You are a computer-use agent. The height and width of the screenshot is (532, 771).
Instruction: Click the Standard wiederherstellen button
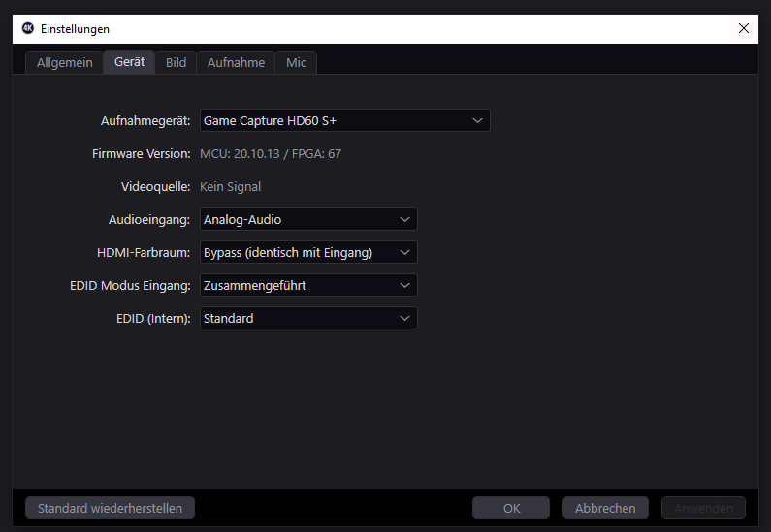[x=110, y=508]
